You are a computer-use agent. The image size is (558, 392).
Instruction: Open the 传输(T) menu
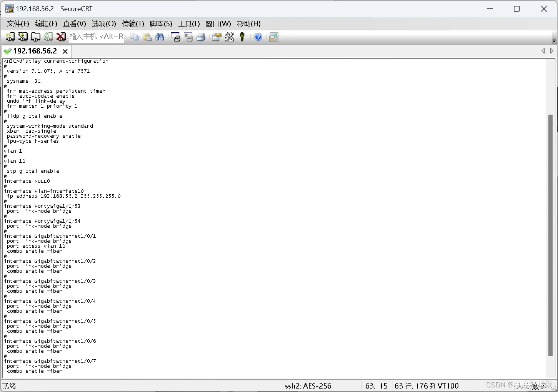[x=133, y=23]
